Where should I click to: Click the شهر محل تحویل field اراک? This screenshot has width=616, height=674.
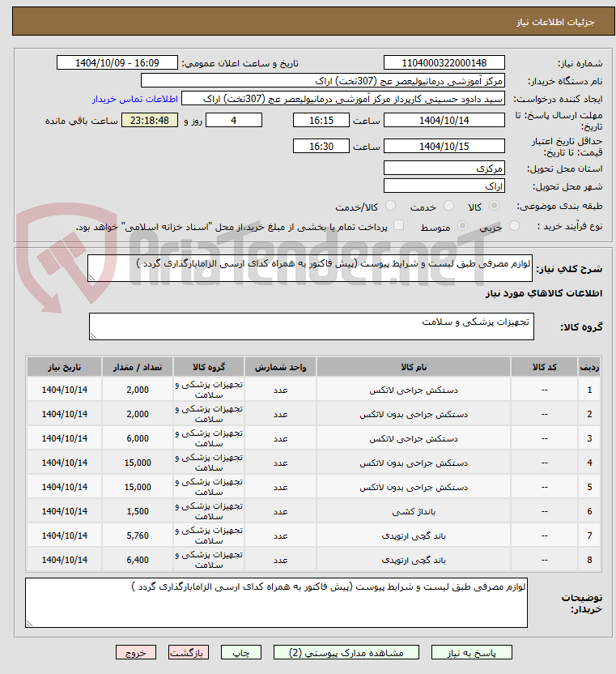(444, 186)
